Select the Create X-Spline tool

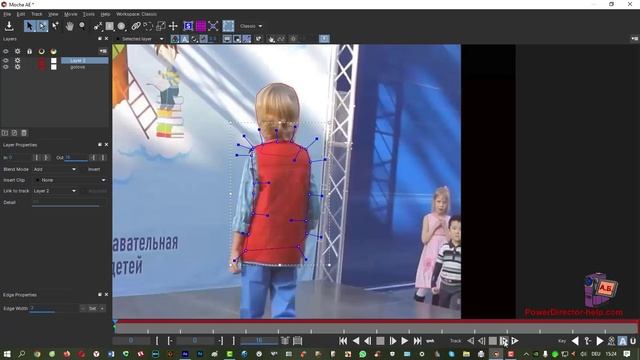pyautogui.click(x=98, y=26)
